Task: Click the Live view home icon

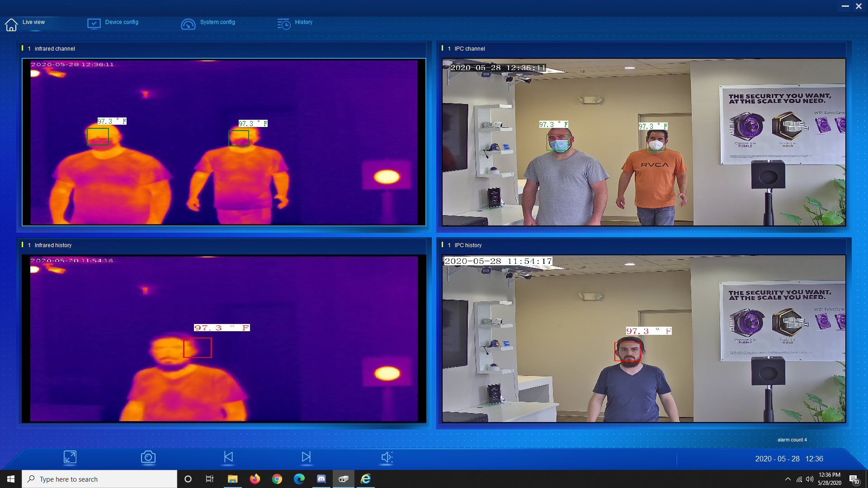Action: click(x=11, y=24)
